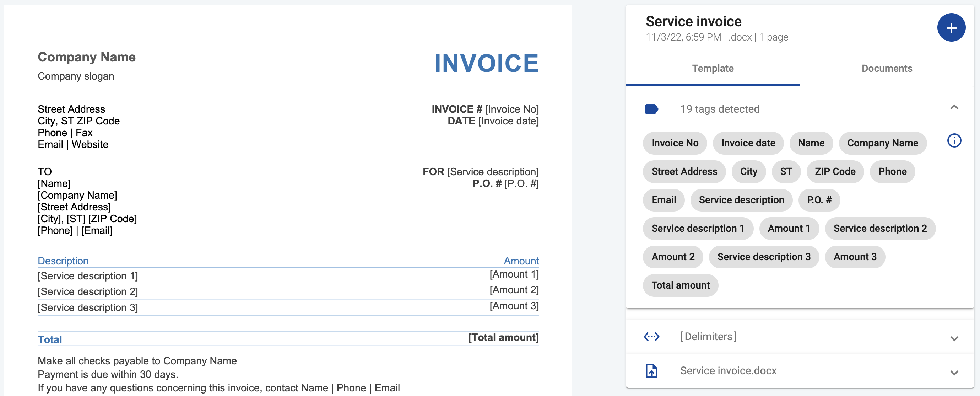Select the Service description 2 tag chip

(880, 229)
